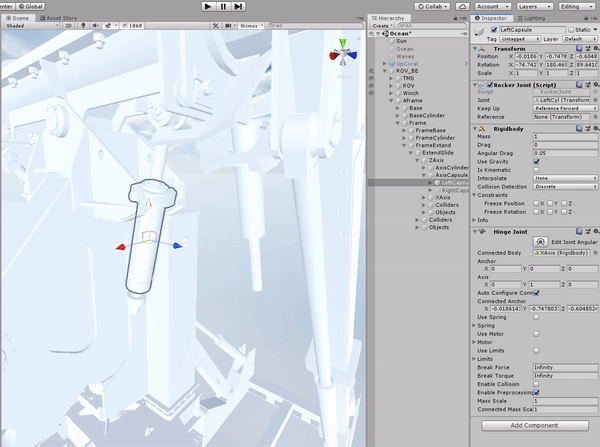Screen dimensions: 600x447
Task: Click the red X cone of orientation gizmo
Action: pos(334,56)
